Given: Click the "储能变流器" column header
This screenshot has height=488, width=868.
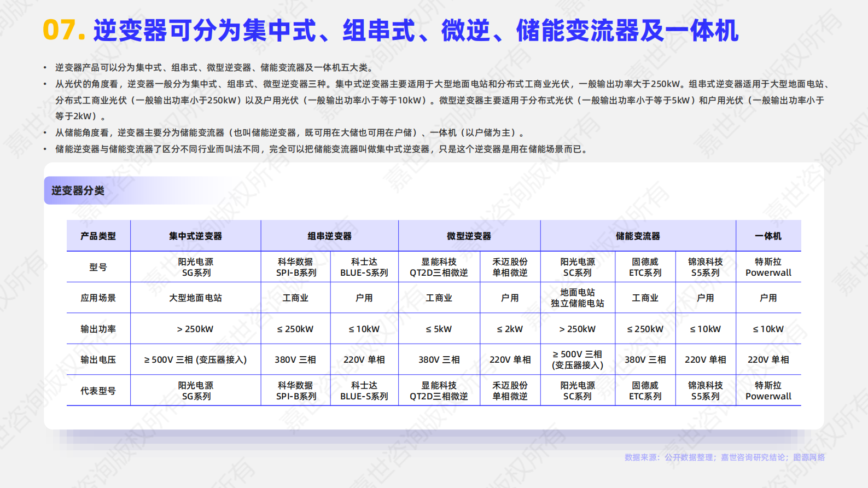Looking at the screenshot, I should tap(638, 236).
